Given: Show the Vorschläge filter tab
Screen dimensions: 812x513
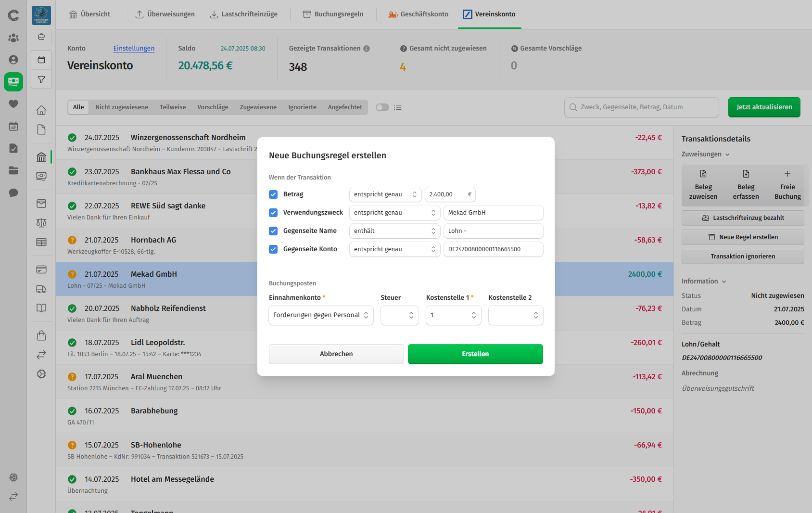Looking at the screenshot, I should click(x=213, y=107).
